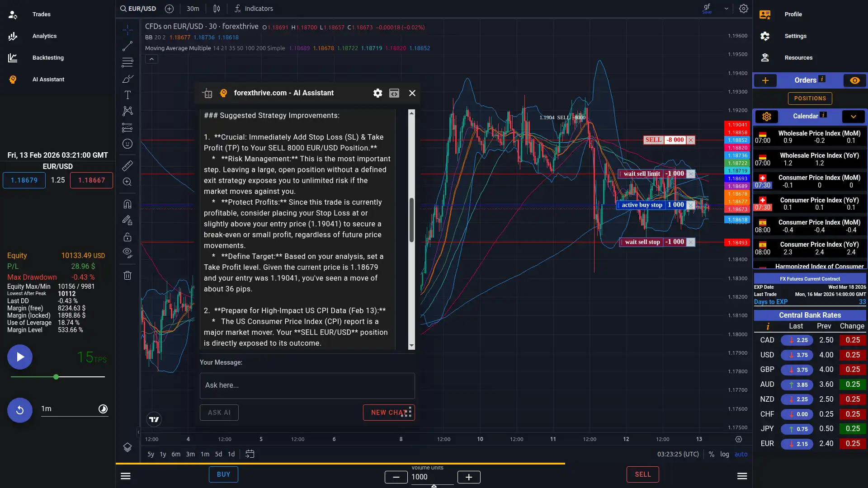Click the ASK AI button
Screen dimensions: 868x488
[219, 412]
